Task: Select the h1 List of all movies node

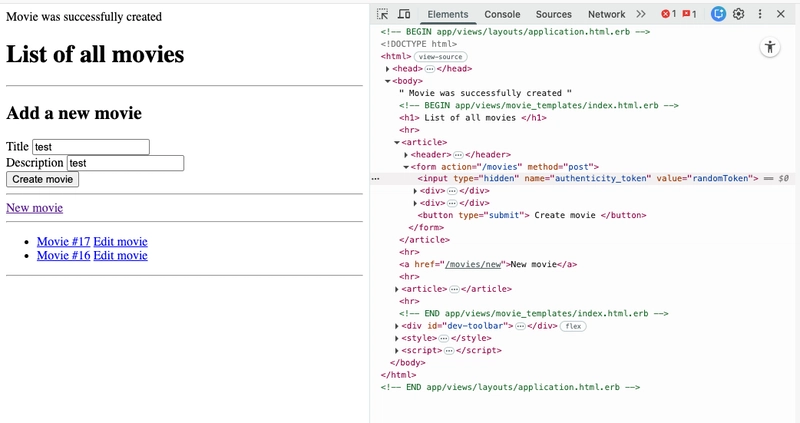Action: click(x=472, y=118)
